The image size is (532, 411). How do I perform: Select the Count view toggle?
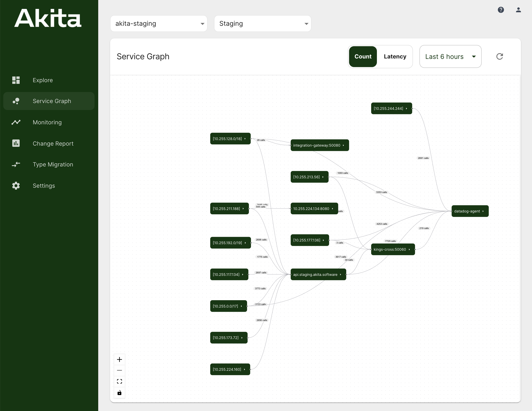[363, 56]
